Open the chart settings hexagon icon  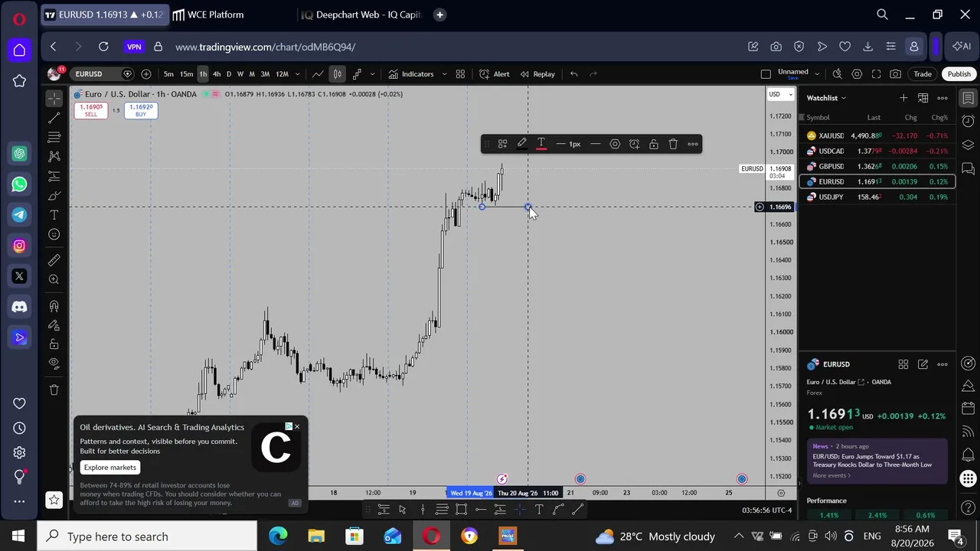pyautogui.click(x=857, y=74)
